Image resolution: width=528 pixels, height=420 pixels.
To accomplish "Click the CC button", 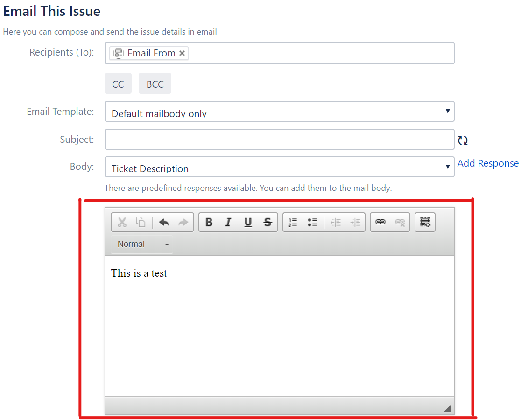I will 118,84.
